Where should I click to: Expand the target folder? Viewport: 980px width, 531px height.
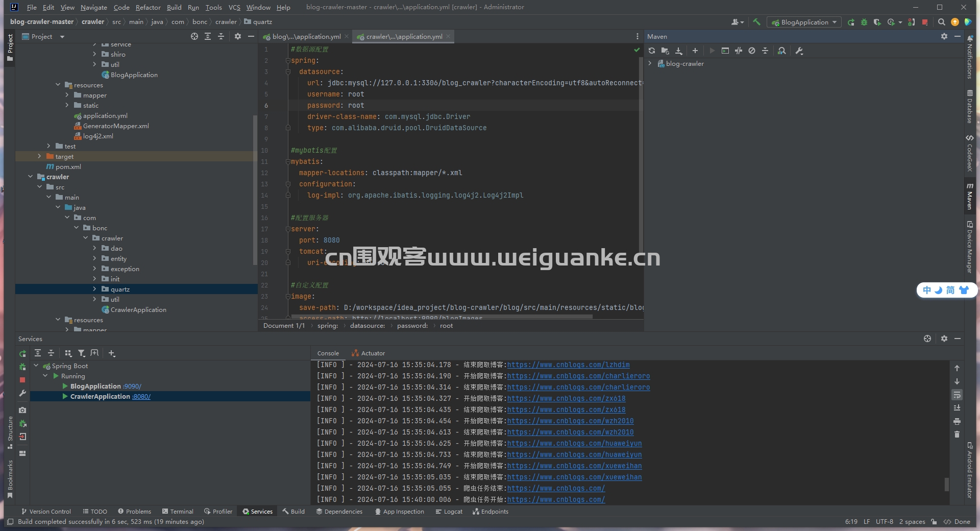39,156
